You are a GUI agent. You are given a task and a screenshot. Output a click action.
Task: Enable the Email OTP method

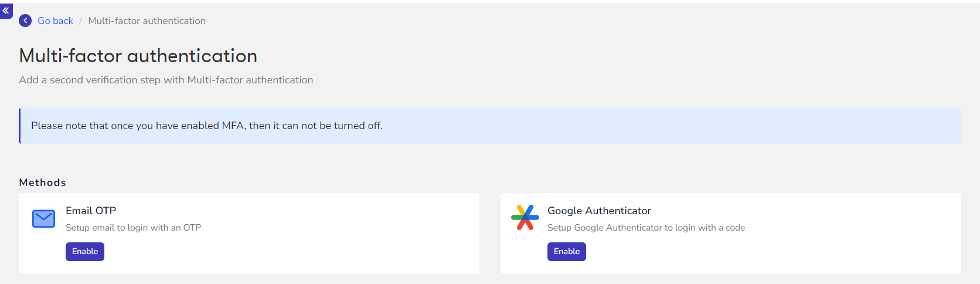(85, 252)
